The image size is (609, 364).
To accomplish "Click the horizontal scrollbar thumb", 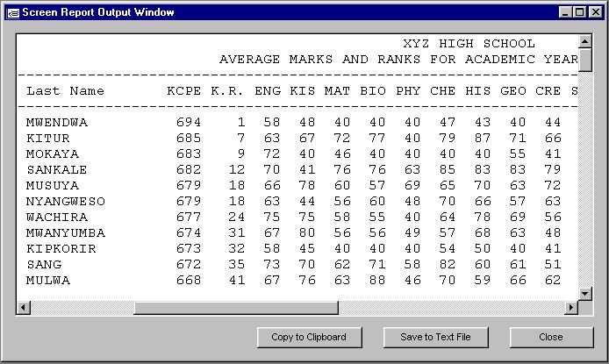I will click(x=235, y=308).
